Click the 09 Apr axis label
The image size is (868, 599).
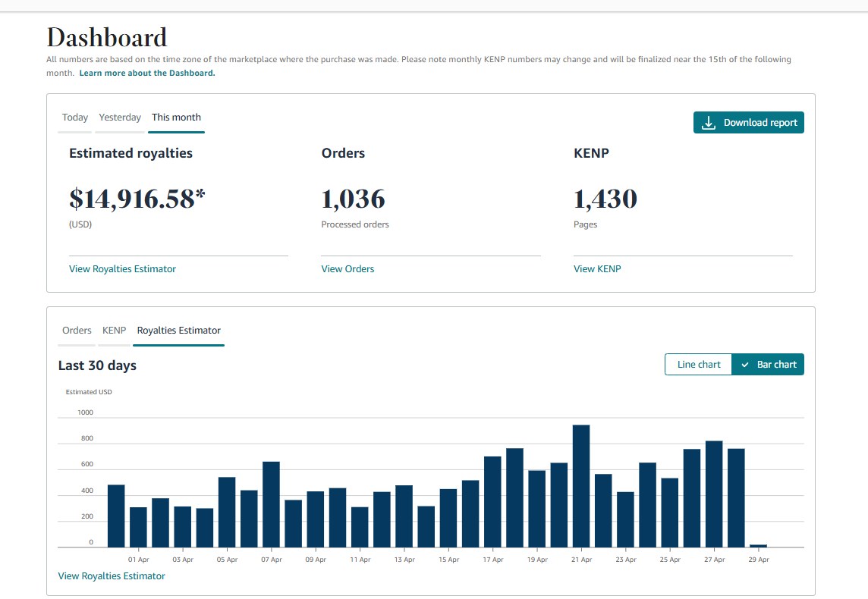click(316, 560)
